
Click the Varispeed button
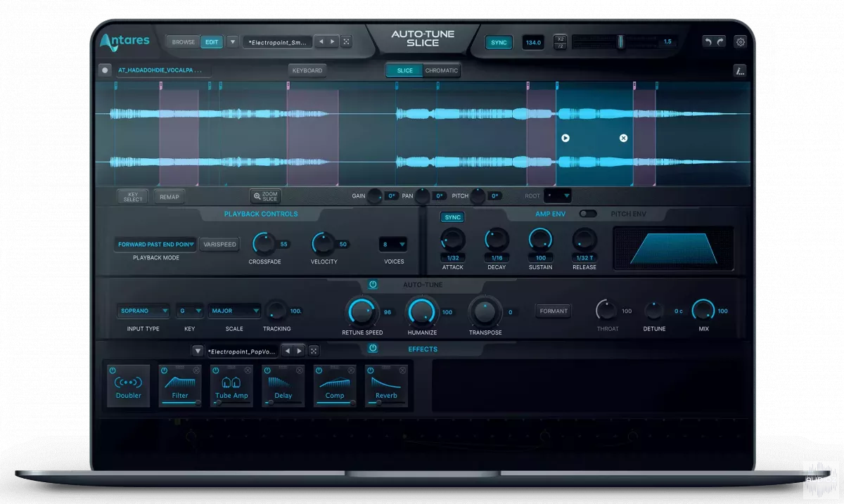coord(219,245)
